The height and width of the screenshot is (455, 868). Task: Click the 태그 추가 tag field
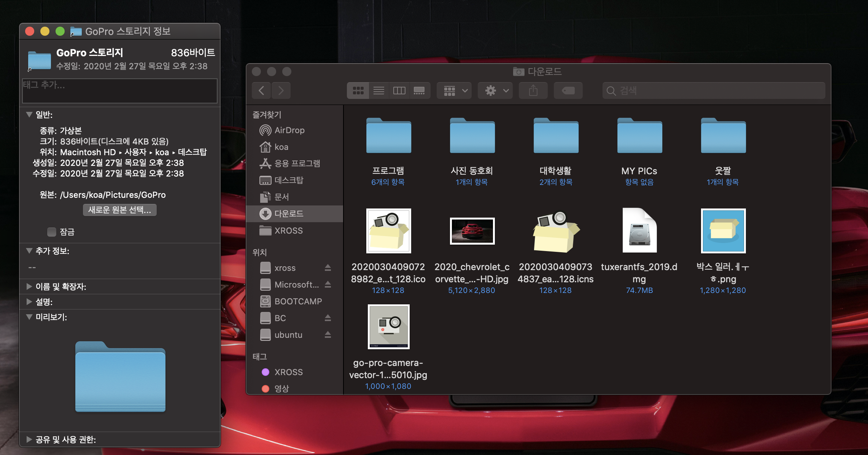click(119, 91)
